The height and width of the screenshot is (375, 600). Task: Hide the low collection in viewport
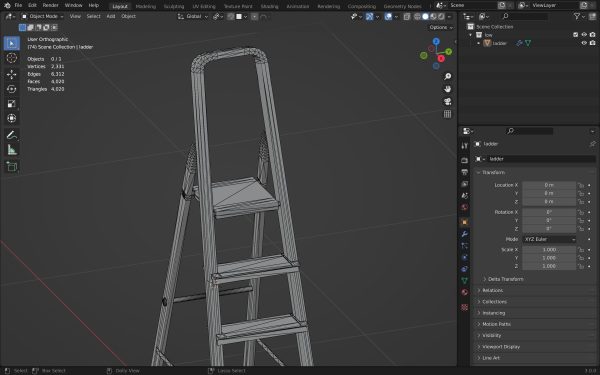click(584, 35)
